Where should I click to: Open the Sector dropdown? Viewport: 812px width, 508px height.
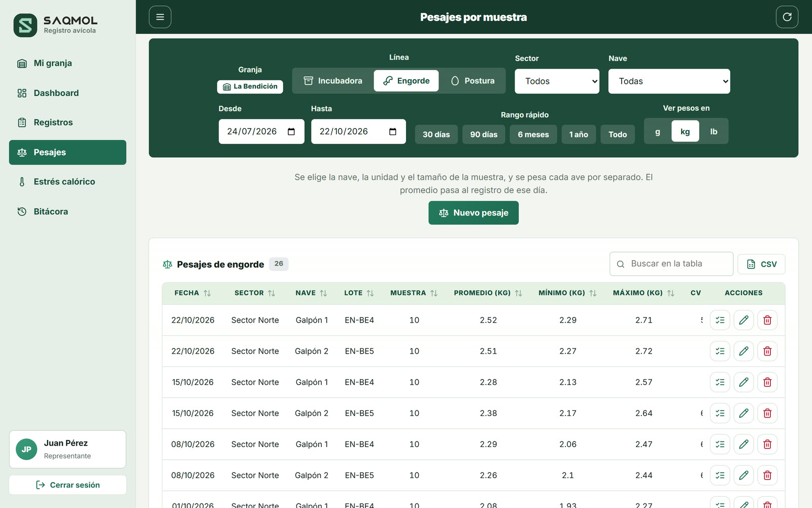(557, 81)
